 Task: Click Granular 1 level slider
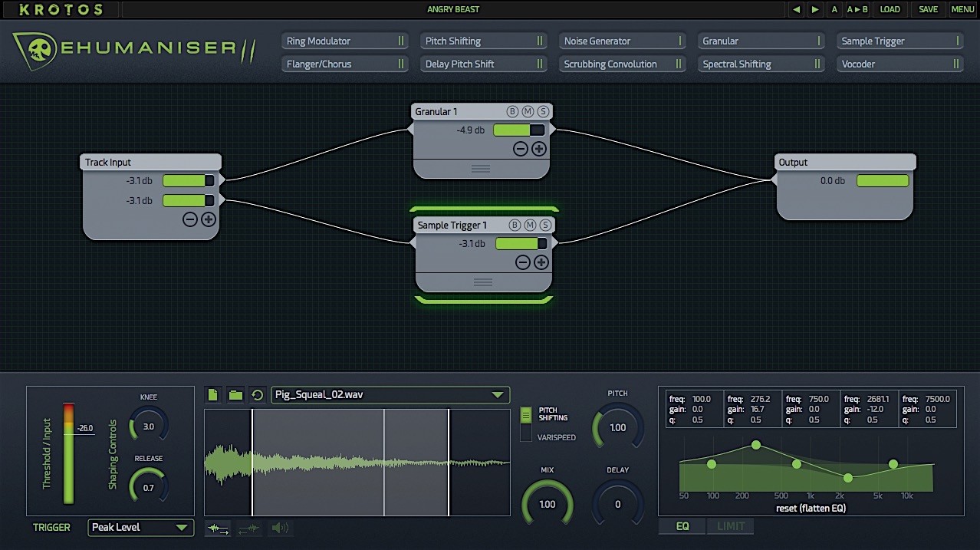[519, 130]
